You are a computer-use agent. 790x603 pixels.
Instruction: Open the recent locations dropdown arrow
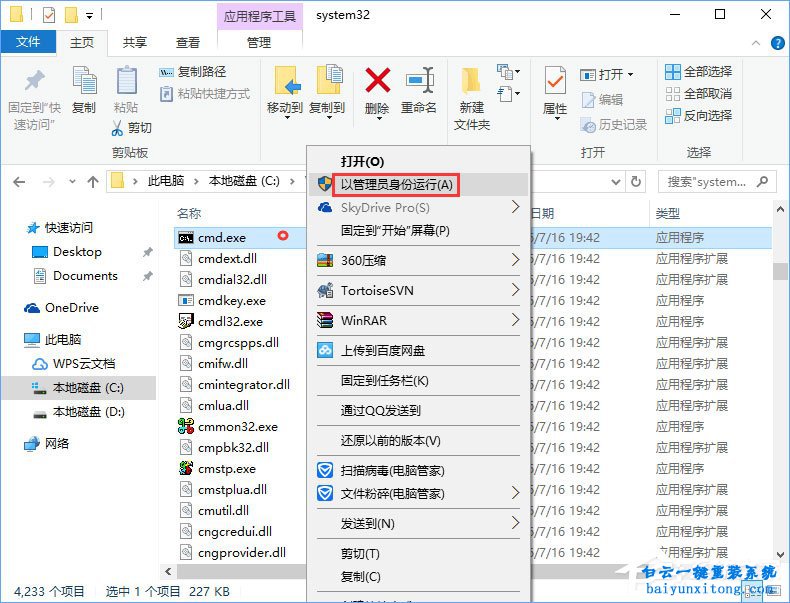tap(73, 182)
